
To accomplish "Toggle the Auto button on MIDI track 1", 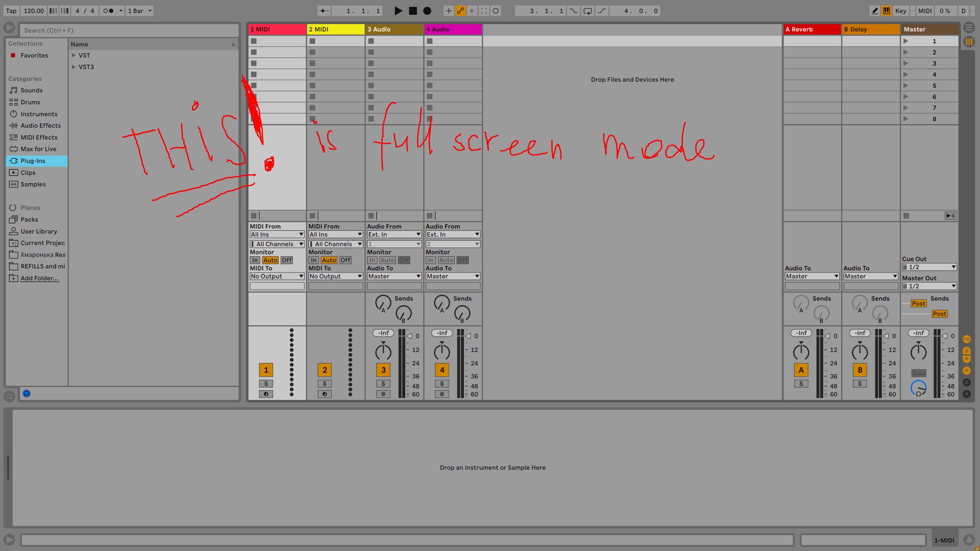I will coord(270,260).
